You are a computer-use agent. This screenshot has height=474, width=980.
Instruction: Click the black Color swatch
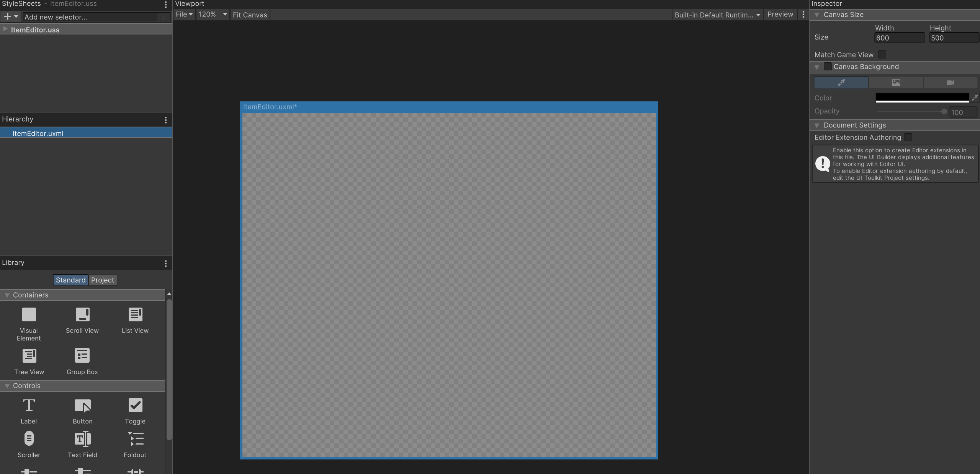point(922,98)
